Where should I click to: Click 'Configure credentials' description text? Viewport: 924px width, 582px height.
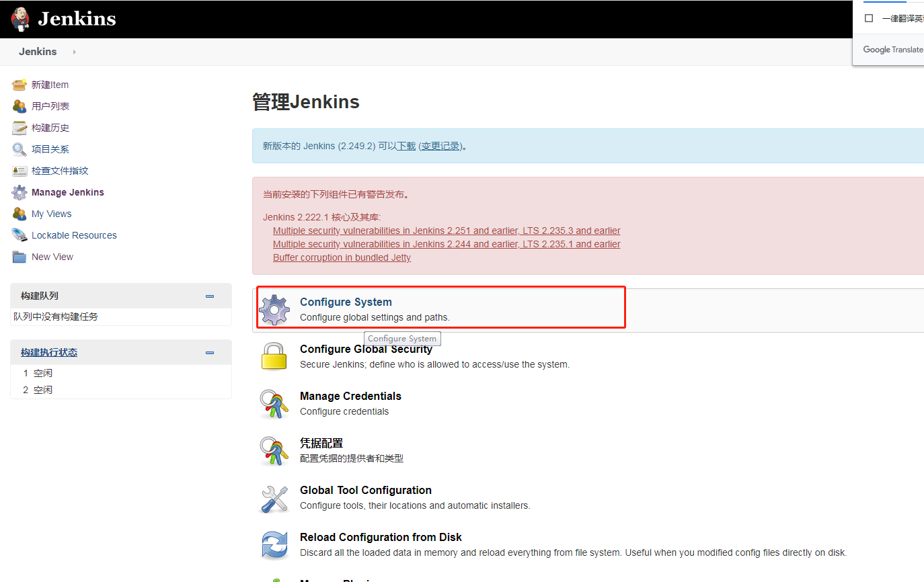(344, 411)
